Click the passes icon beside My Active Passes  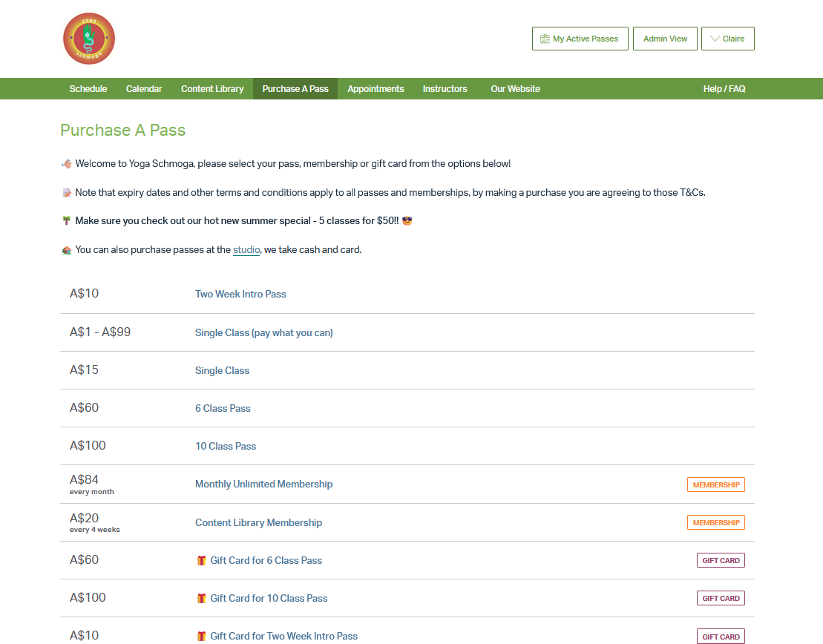[544, 38]
